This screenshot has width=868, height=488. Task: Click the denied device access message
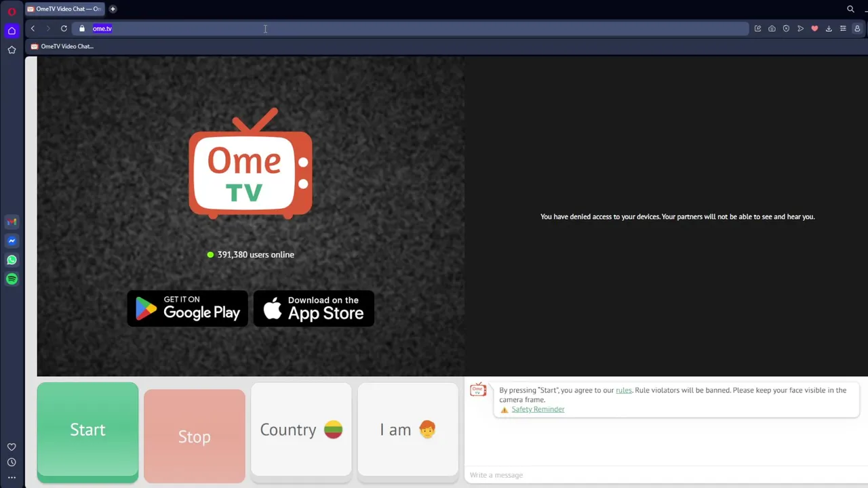[x=677, y=217]
